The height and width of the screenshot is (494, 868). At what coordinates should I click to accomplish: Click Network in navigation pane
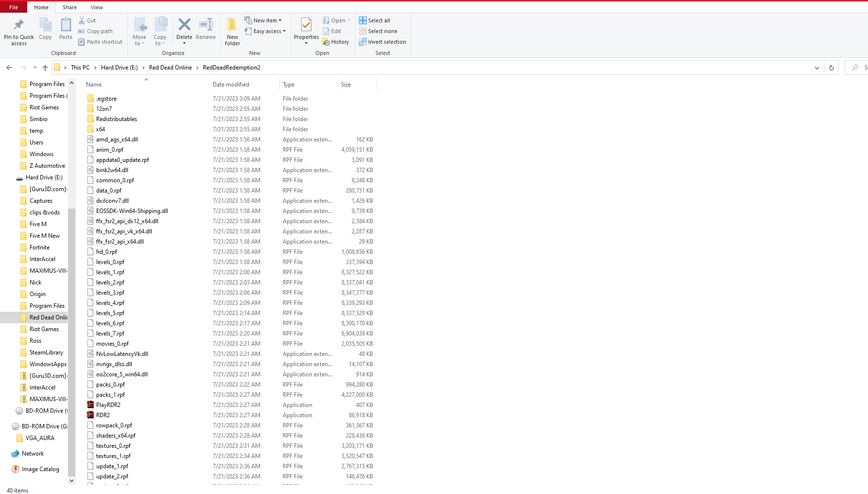pyautogui.click(x=33, y=454)
